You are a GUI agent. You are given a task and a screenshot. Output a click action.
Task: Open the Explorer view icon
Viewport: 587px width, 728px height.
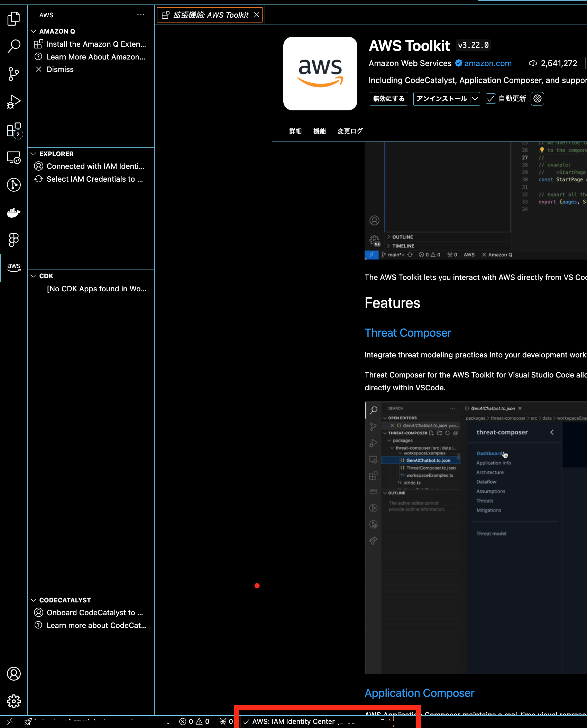coord(14,19)
